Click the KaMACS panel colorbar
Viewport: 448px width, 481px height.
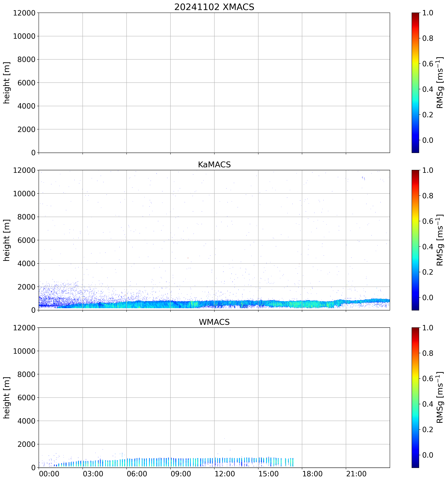(x=415, y=240)
